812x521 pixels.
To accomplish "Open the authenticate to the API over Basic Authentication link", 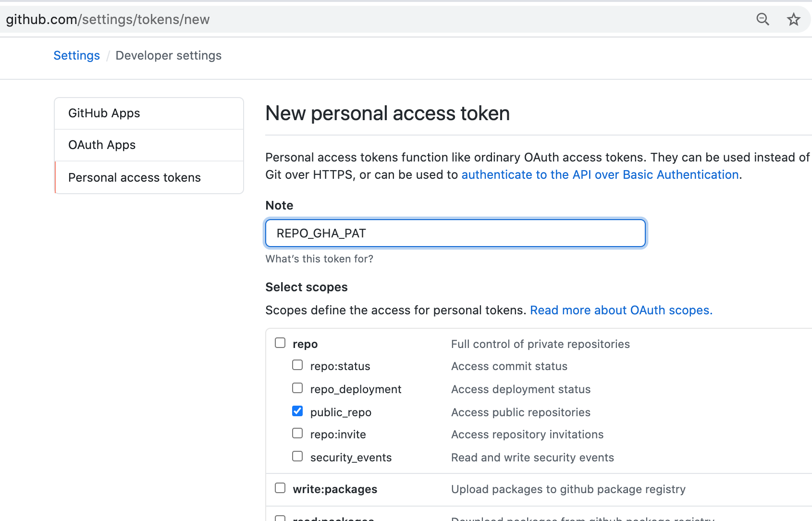I will coord(600,174).
